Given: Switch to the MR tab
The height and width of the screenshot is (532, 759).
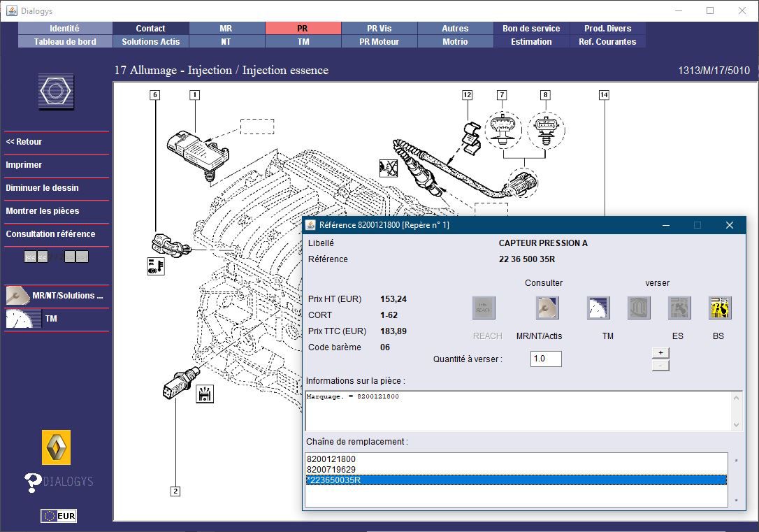Looking at the screenshot, I should [226, 29].
